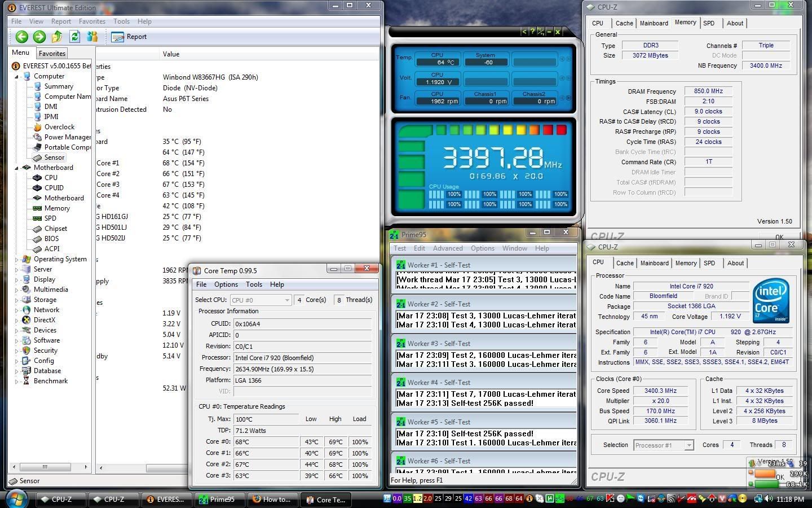The width and height of the screenshot is (812, 508).
Task: Expand the Network node in EVEREST tree
Action: click(x=17, y=310)
